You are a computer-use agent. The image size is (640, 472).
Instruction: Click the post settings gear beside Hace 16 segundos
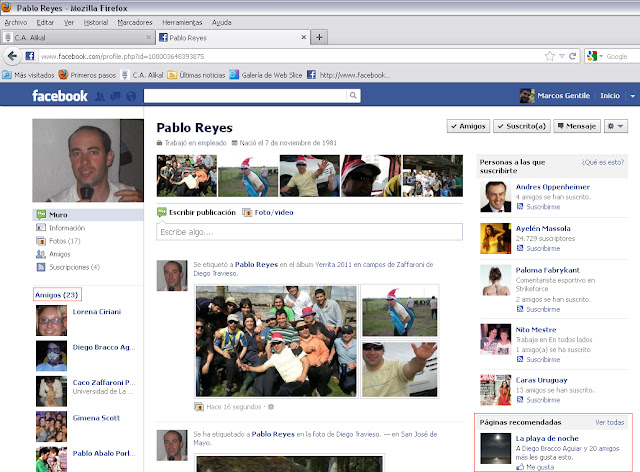[271, 407]
